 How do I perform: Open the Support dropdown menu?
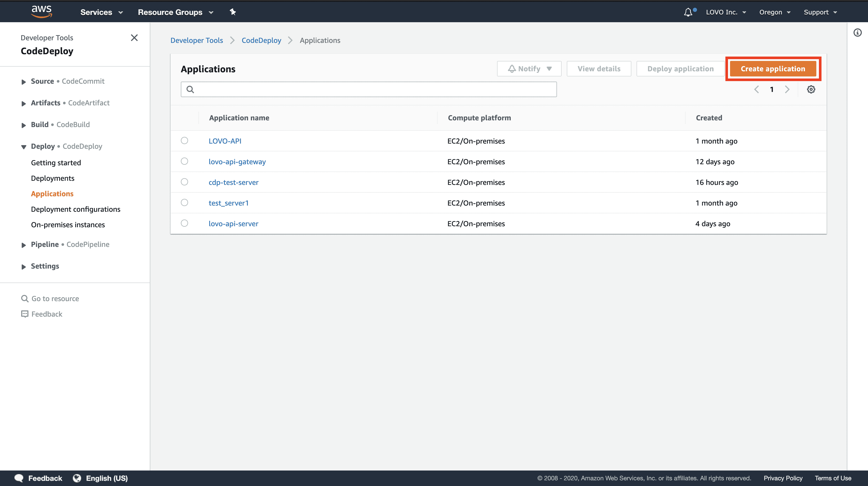(x=820, y=12)
